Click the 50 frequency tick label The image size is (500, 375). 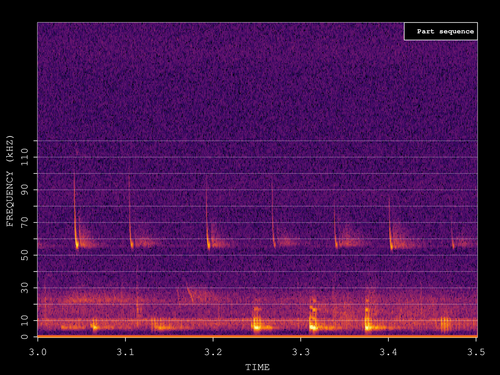[25, 255]
